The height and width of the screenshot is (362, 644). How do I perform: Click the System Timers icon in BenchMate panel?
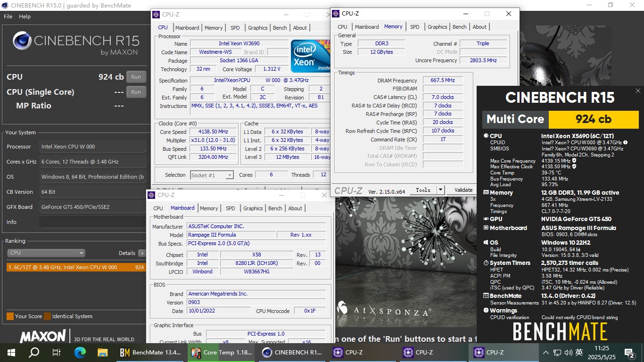coord(486,263)
